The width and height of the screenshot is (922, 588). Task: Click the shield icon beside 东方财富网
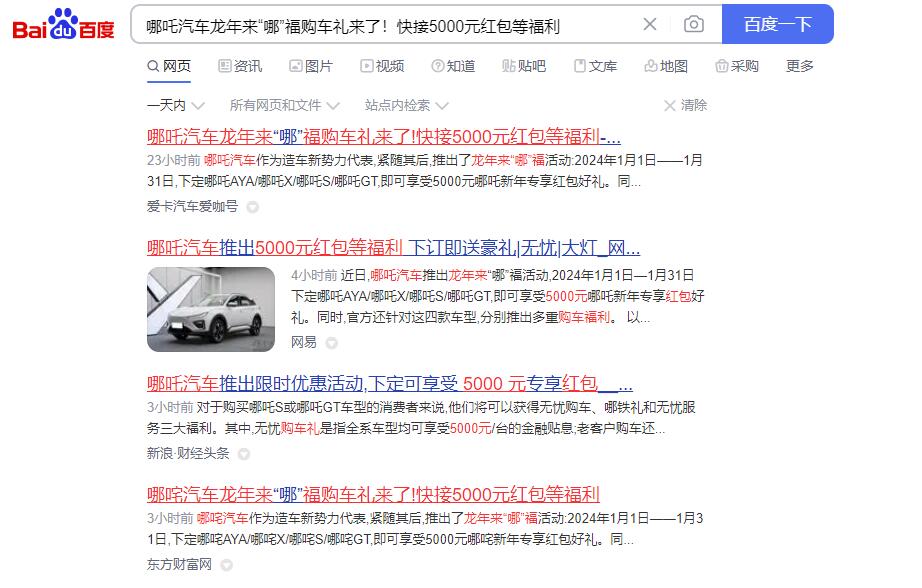pyautogui.click(x=226, y=565)
